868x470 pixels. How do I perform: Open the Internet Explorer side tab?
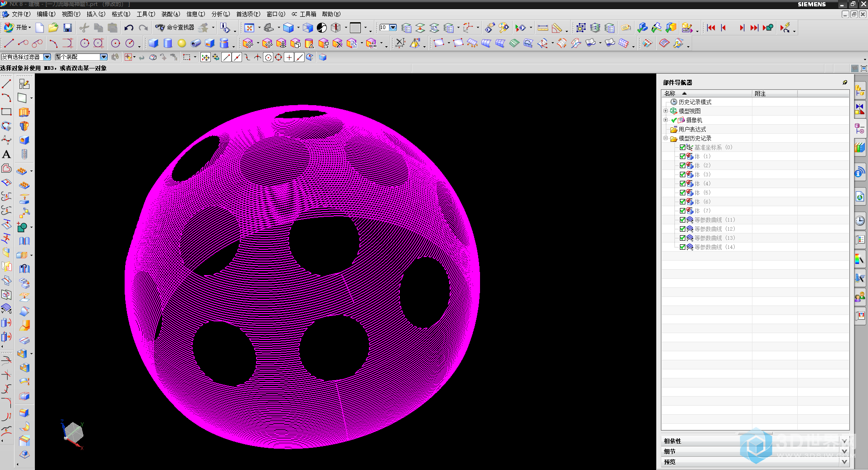point(860,197)
